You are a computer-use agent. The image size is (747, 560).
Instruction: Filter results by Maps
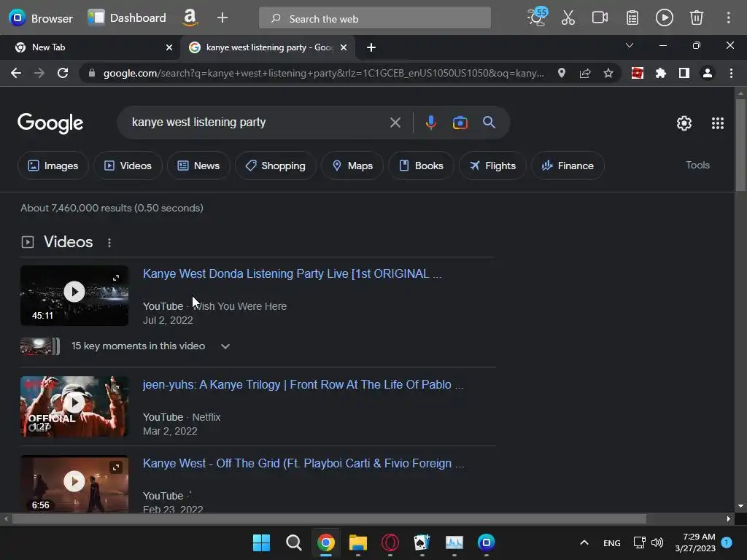[352, 166]
